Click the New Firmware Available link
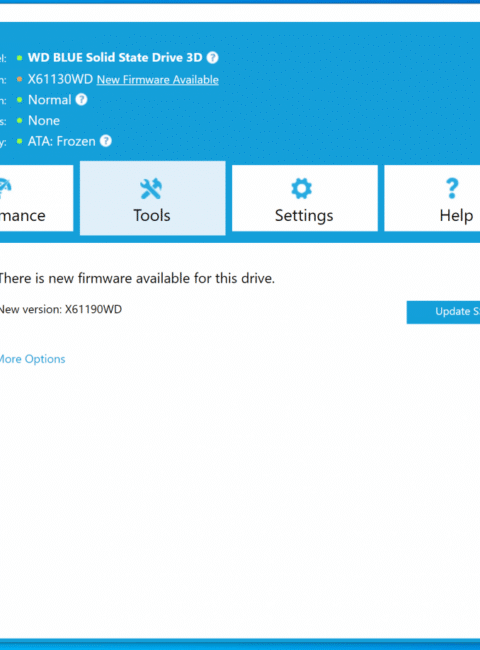Viewport: 480px width, 650px height. click(158, 80)
